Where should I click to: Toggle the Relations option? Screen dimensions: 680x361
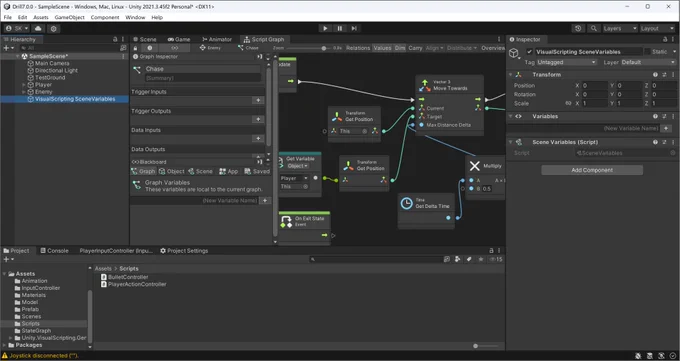(358, 48)
